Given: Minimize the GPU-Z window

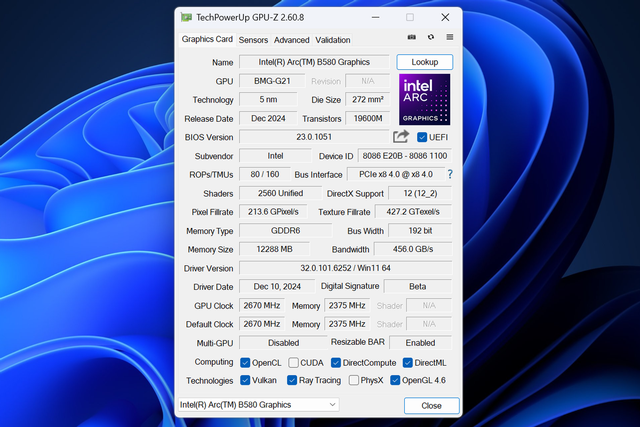Looking at the screenshot, I should click(376, 18).
